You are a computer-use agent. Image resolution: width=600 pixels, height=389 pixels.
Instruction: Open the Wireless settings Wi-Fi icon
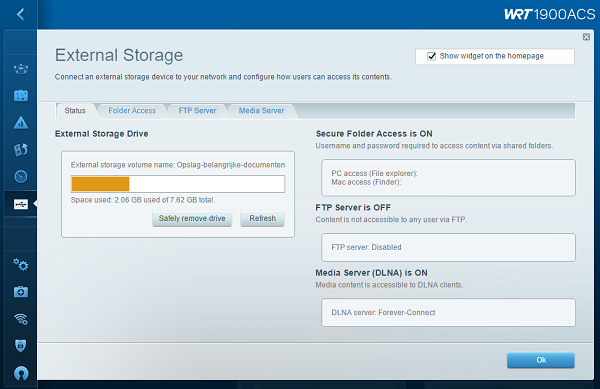point(21,319)
